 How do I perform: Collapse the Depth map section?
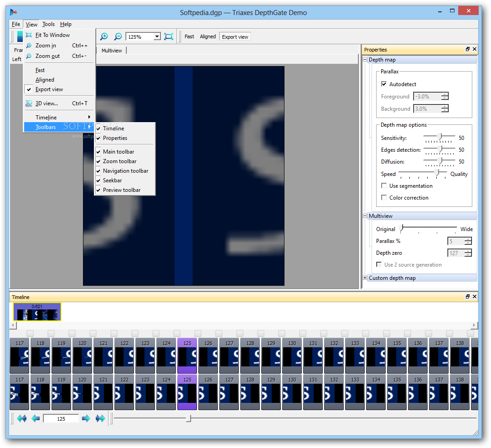[x=365, y=60]
